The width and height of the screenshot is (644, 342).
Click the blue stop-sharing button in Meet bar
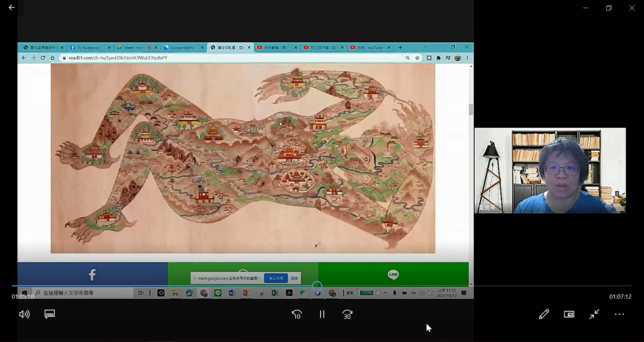pyautogui.click(x=276, y=278)
